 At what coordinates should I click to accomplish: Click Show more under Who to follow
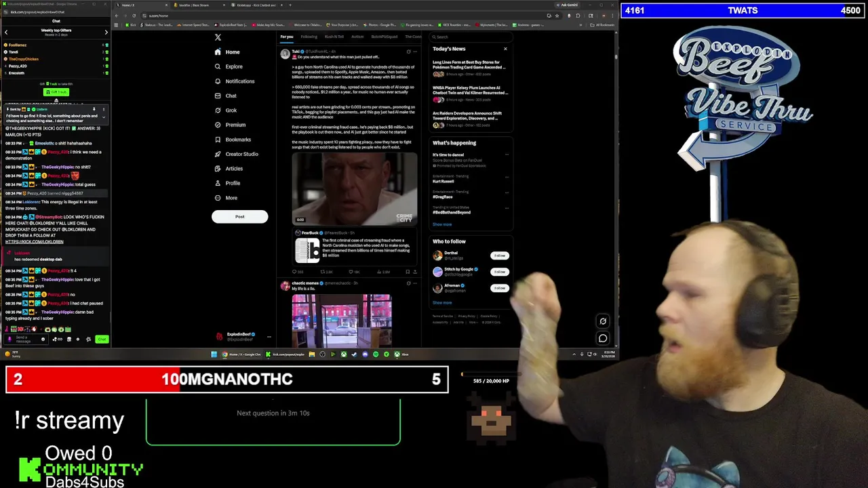442,303
